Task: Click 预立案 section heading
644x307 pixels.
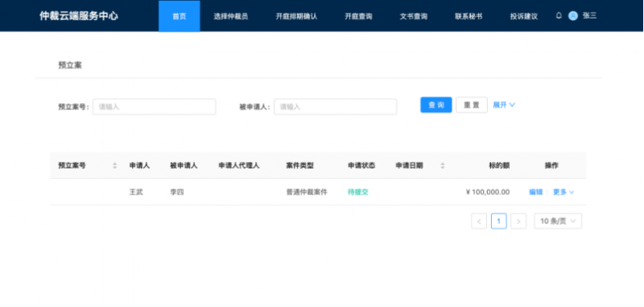Action: pos(70,65)
